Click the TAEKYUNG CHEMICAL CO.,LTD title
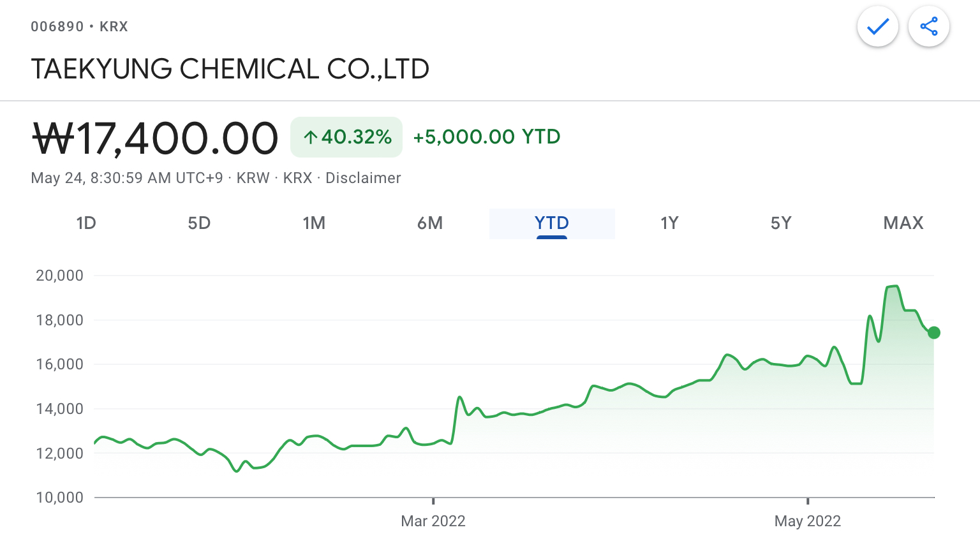 pyautogui.click(x=230, y=69)
